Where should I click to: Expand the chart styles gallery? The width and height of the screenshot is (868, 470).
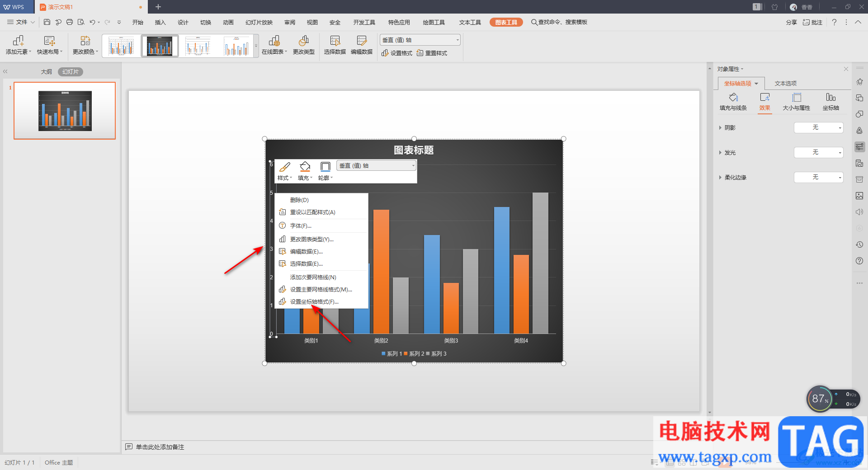(x=256, y=46)
